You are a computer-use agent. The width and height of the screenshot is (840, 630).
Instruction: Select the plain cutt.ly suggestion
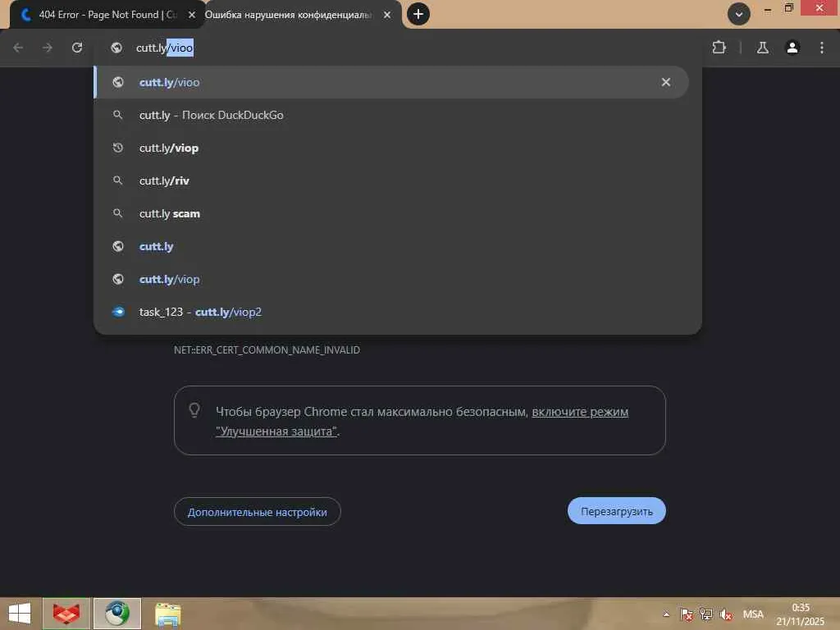pos(391,246)
